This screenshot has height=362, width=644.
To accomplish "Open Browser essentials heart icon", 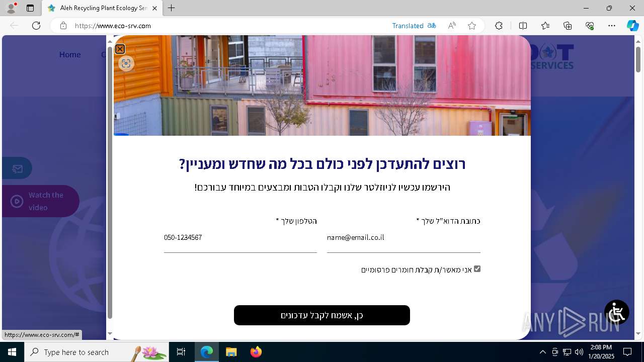I will pyautogui.click(x=590, y=26).
